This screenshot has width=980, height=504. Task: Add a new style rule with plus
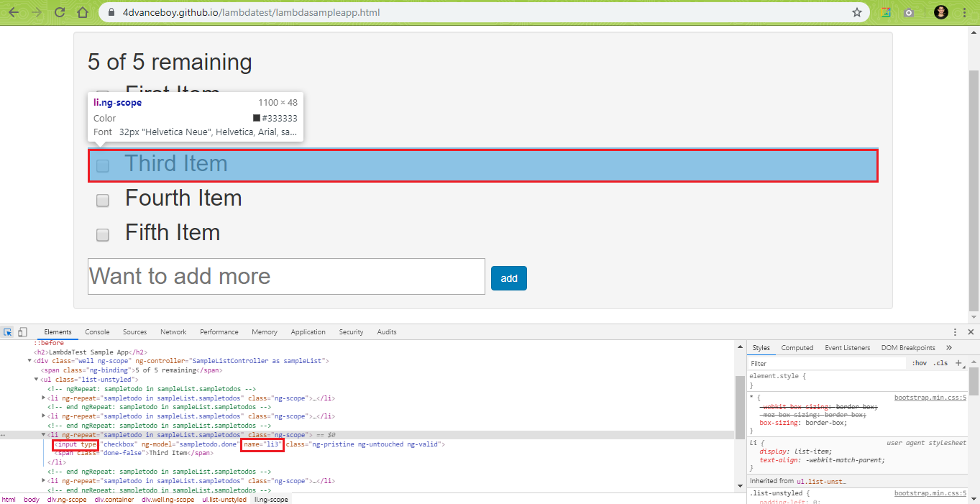point(958,363)
